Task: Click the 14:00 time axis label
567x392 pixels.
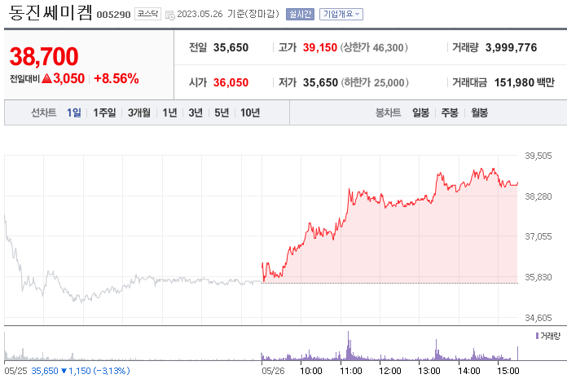Action: pyautogui.click(x=468, y=371)
